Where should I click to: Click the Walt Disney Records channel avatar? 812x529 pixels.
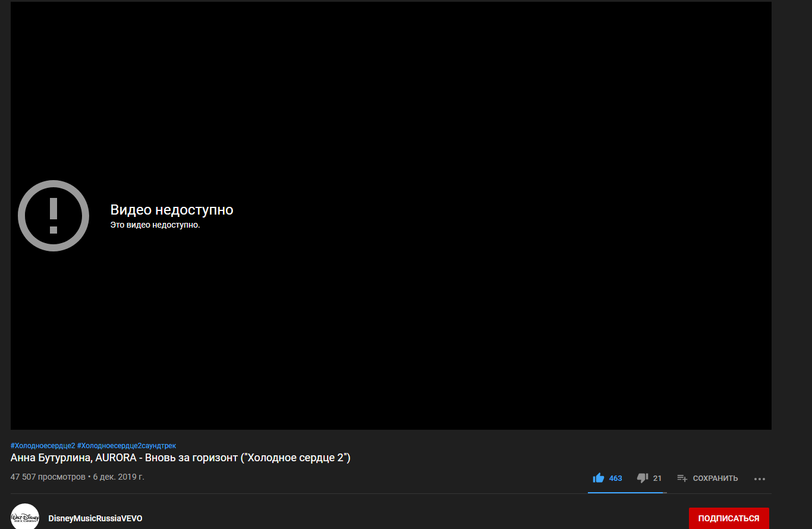coord(25,517)
